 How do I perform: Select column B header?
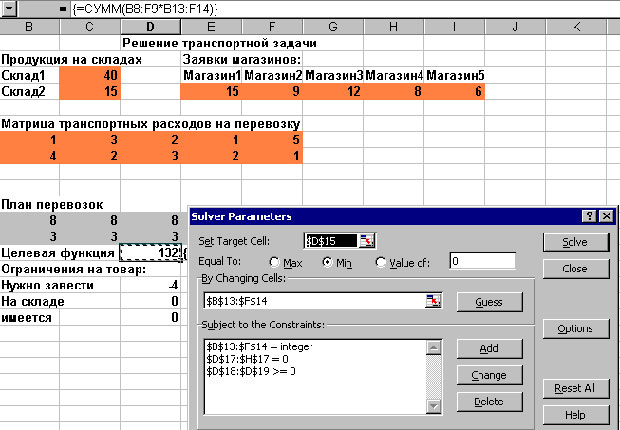pos(28,27)
